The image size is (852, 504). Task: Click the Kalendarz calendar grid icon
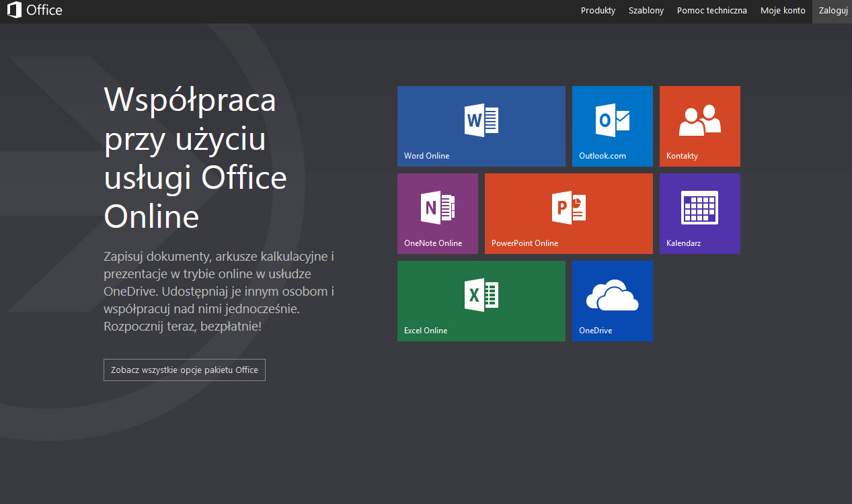[699, 208]
